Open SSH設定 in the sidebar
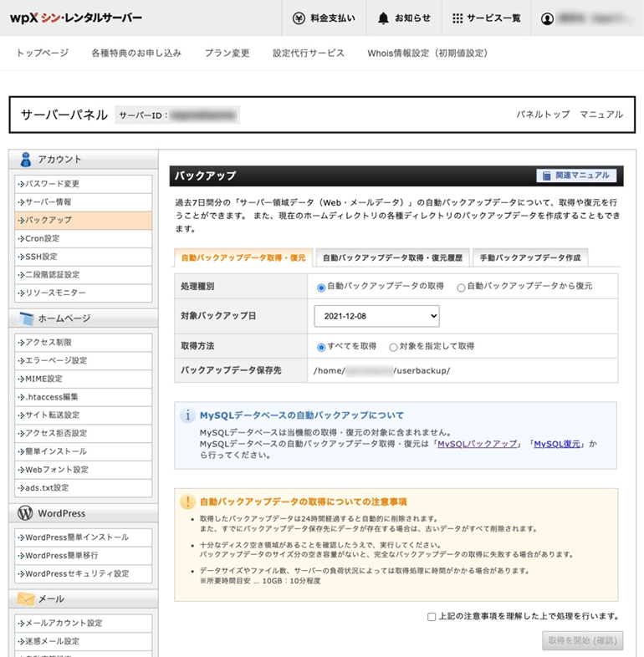 click(x=83, y=257)
